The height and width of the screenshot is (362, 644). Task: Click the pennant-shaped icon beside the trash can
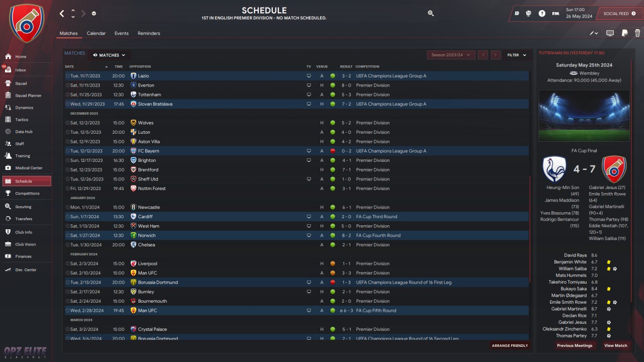(x=624, y=33)
